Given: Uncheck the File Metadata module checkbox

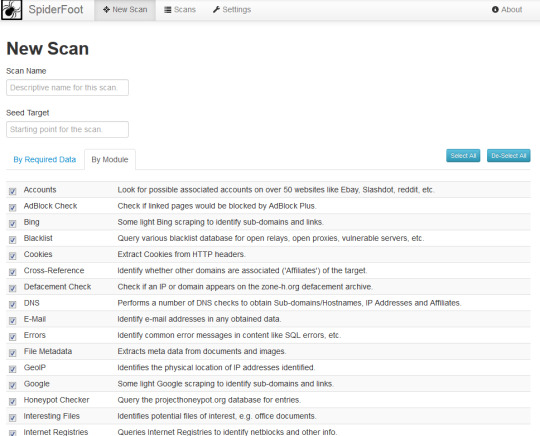Looking at the screenshot, I should coord(13,353).
